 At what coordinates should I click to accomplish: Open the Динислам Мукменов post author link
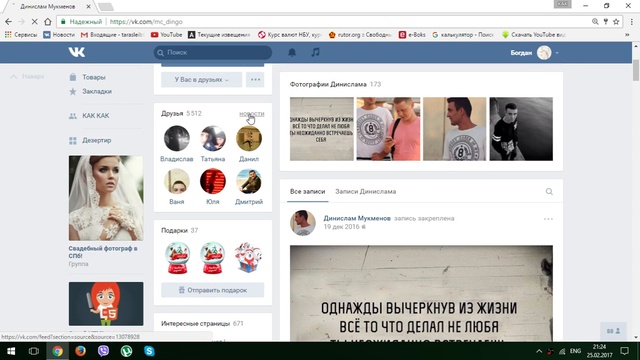[357, 218]
